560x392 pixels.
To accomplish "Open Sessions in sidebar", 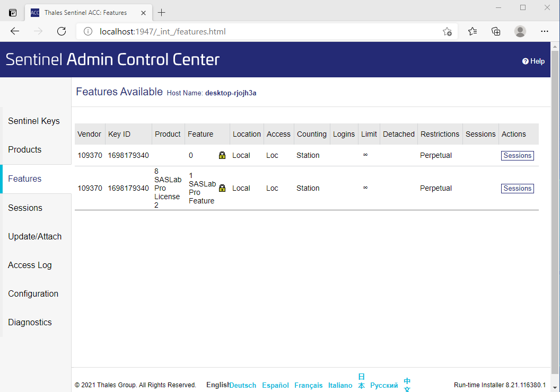I will (x=25, y=208).
